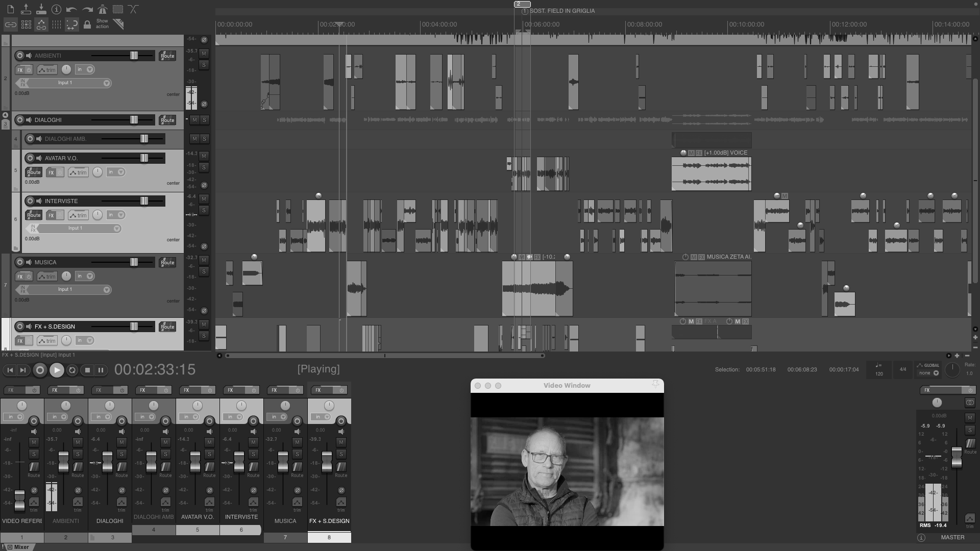Click the undo arrow icon
This screenshot has width=980, height=551.
(71, 9)
